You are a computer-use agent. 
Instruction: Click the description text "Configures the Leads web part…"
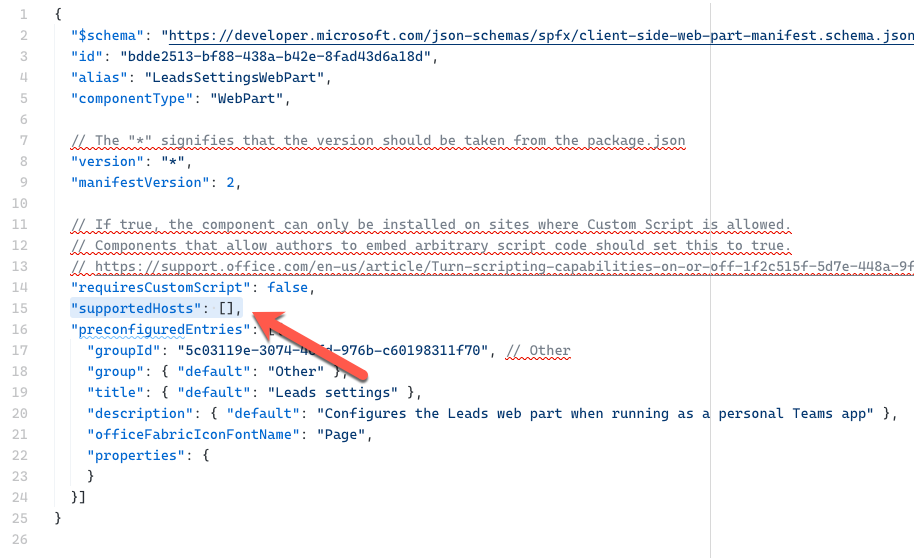click(x=595, y=413)
